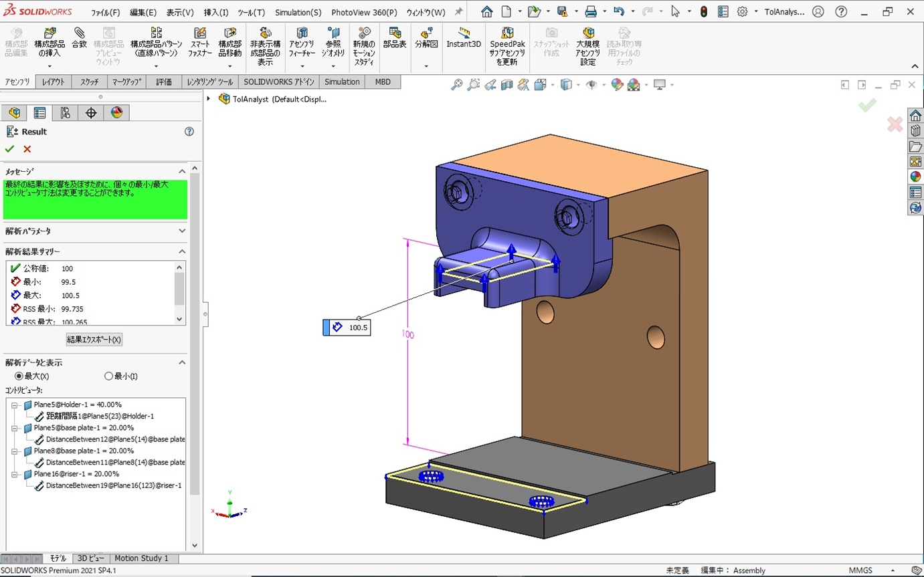Click Zoom to Area icon
The image size is (924, 577).
click(x=474, y=85)
